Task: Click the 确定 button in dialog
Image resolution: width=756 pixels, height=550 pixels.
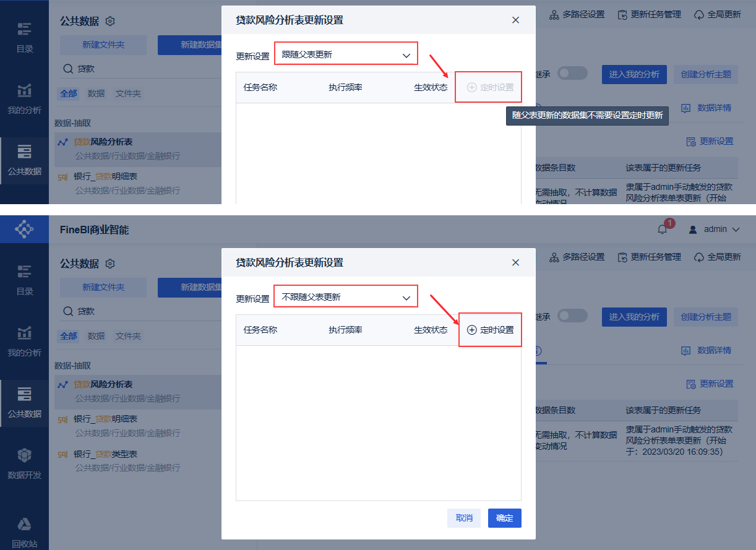Action: pyautogui.click(x=505, y=518)
